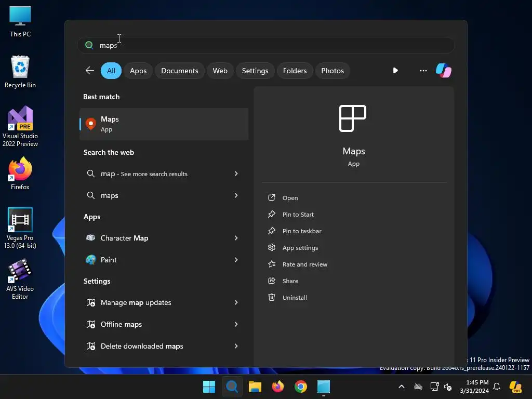Click Share in Maps actions
This screenshot has height=399, width=532.
point(290,281)
